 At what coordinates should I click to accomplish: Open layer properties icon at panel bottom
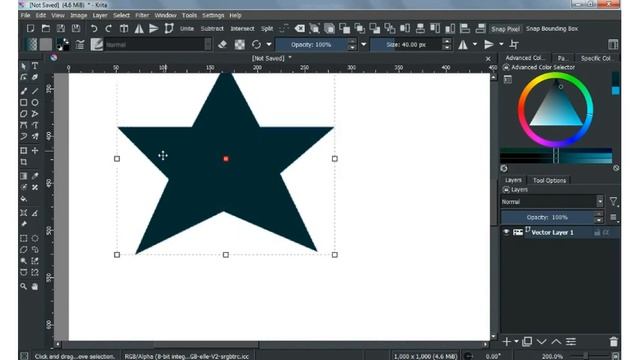(x=571, y=342)
